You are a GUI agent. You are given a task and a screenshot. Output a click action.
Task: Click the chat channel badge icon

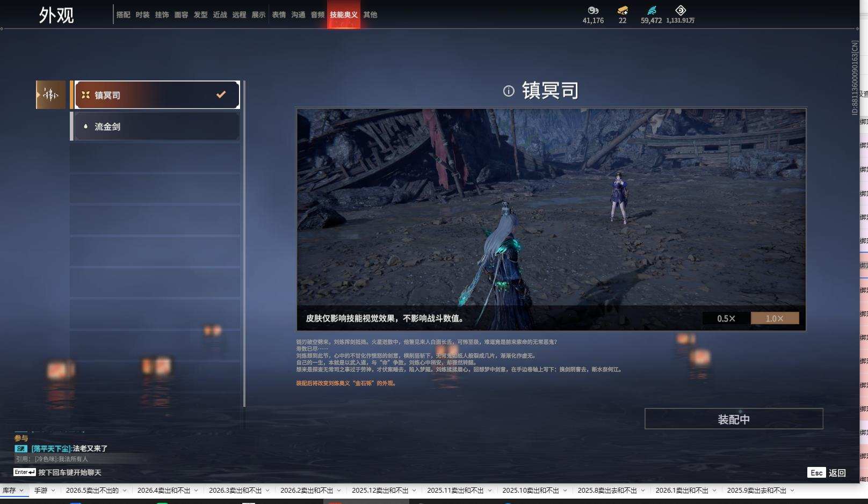pyautogui.click(x=21, y=449)
